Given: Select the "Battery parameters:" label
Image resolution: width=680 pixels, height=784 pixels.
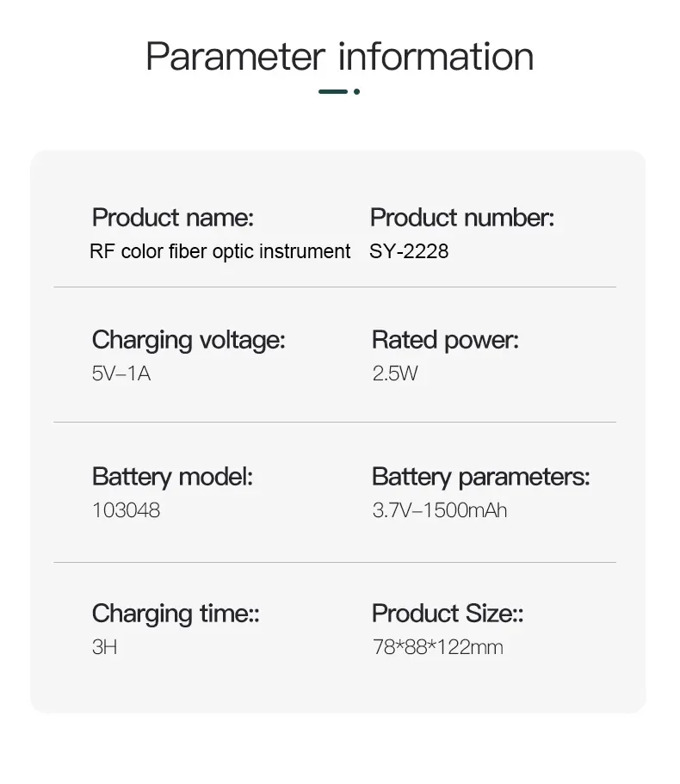Looking at the screenshot, I should point(480,476).
